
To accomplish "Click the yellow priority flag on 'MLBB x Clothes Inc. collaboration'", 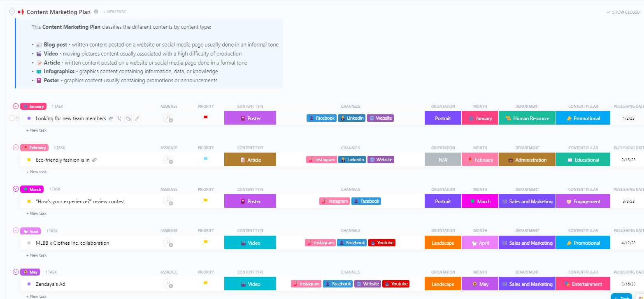I will (206, 243).
